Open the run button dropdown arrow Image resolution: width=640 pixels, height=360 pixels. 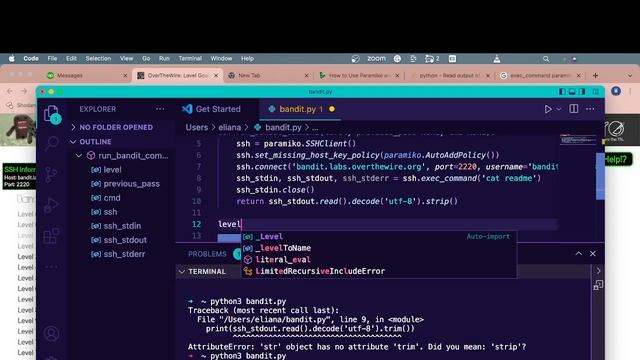tap(559, 109)
